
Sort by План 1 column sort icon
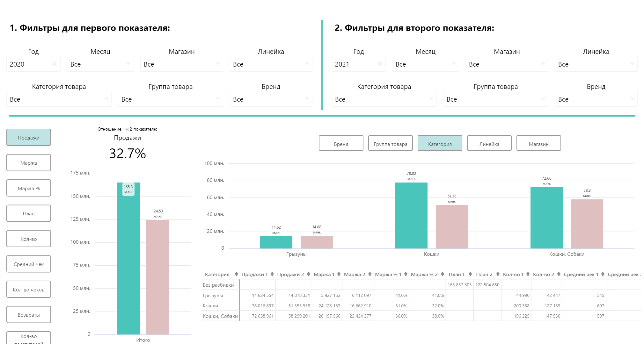point(470,274)
